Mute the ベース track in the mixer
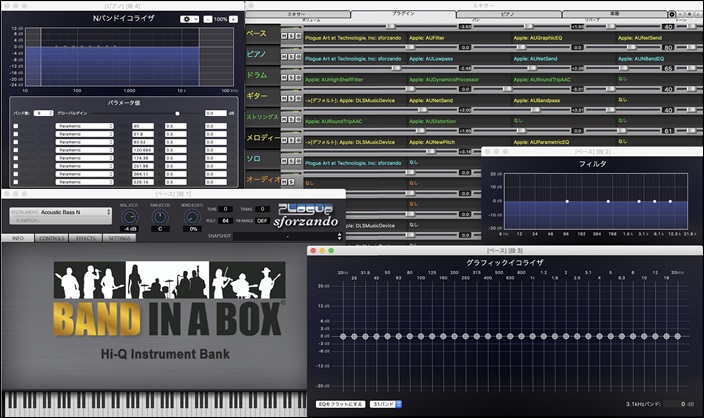This screenshot has width=704, height=418. [x=284, y=36]
